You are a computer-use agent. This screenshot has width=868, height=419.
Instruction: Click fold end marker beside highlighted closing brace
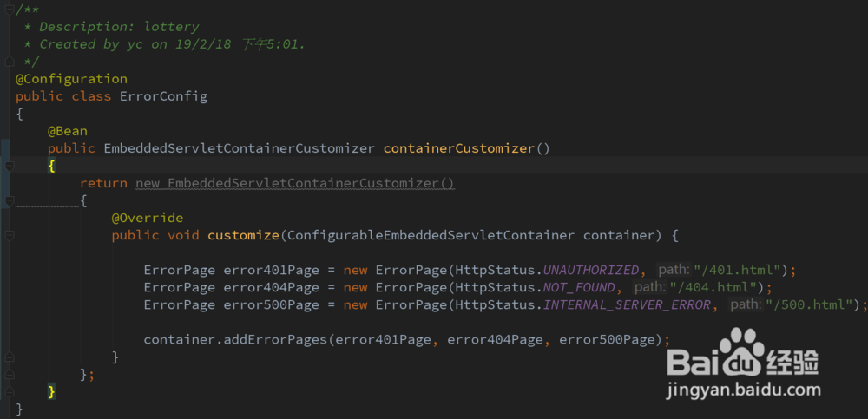tap(8, 391)
